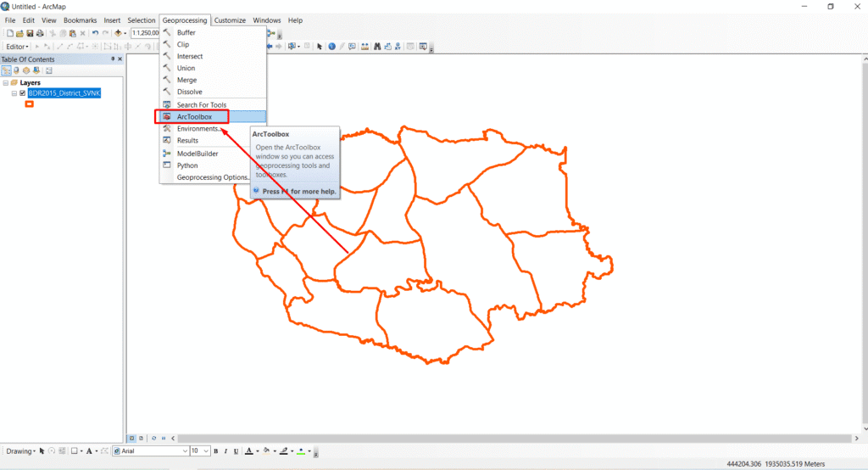This screenshot has width=868, height=470.
Task: Choose Clip from Geoprocessing menu
Action: click(213, 44)
